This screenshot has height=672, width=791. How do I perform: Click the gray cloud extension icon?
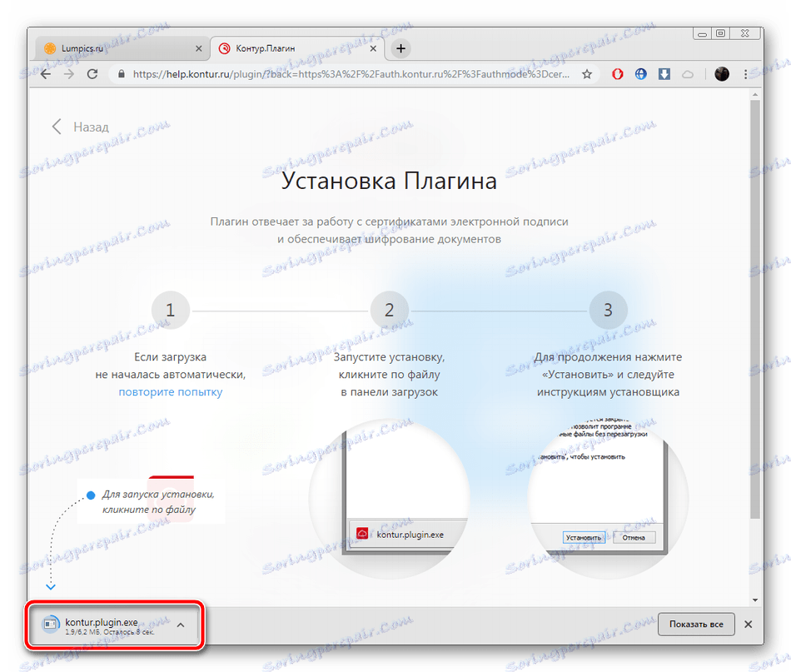click(688, 75)
